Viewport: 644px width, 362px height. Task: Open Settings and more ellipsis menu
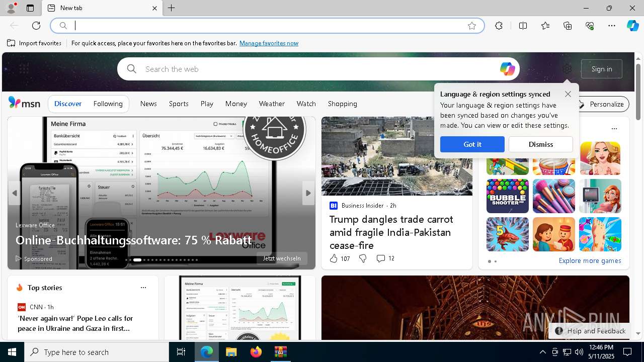[612, 26]
